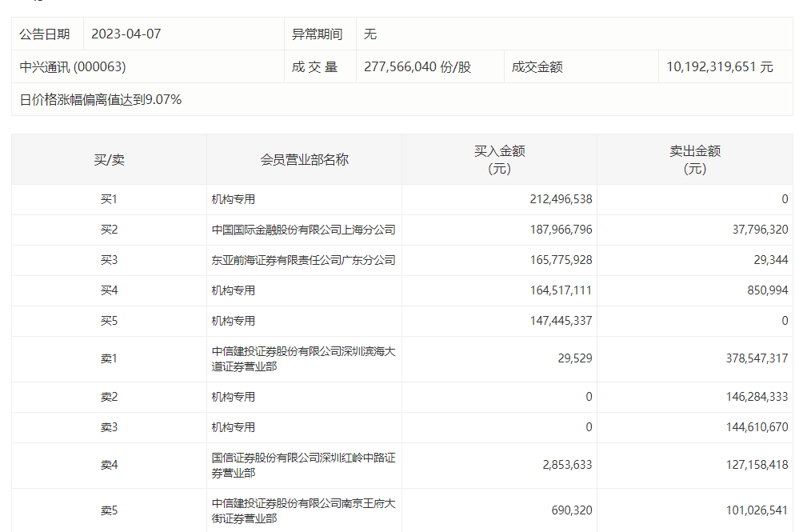This screenshot has width=803, height=532.
Task: Click the 日价格涨幅偏离值达到9.07% note
Action: pyautogui.click(x=101, y=99)
